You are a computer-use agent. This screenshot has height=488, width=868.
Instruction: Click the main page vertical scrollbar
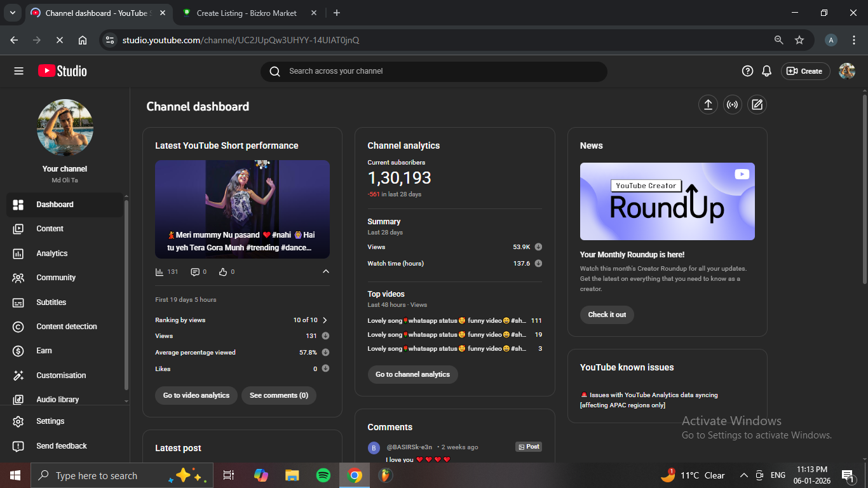[x=864, y=191]
